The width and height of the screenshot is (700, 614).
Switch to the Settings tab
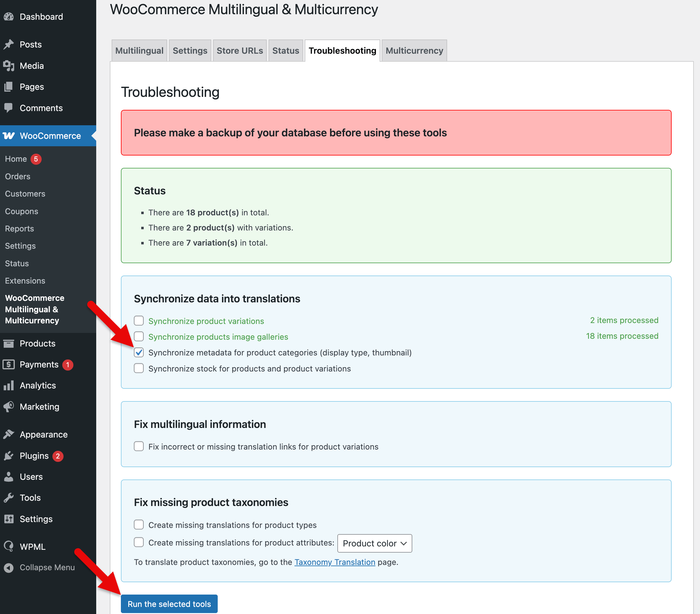[190, 51]
